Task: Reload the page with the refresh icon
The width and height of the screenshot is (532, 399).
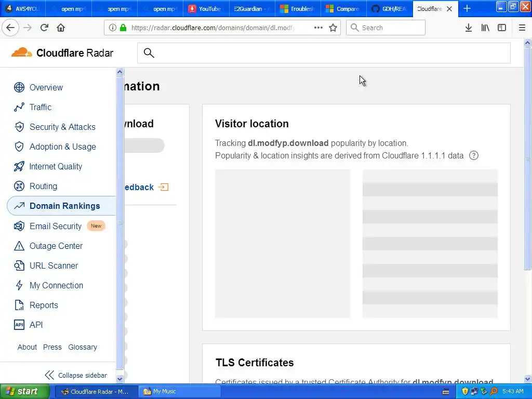Action: (44, 28)
